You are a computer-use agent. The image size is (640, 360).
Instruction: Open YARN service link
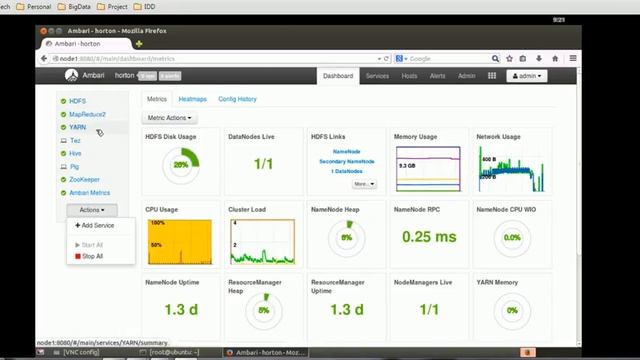coord(78,127)
